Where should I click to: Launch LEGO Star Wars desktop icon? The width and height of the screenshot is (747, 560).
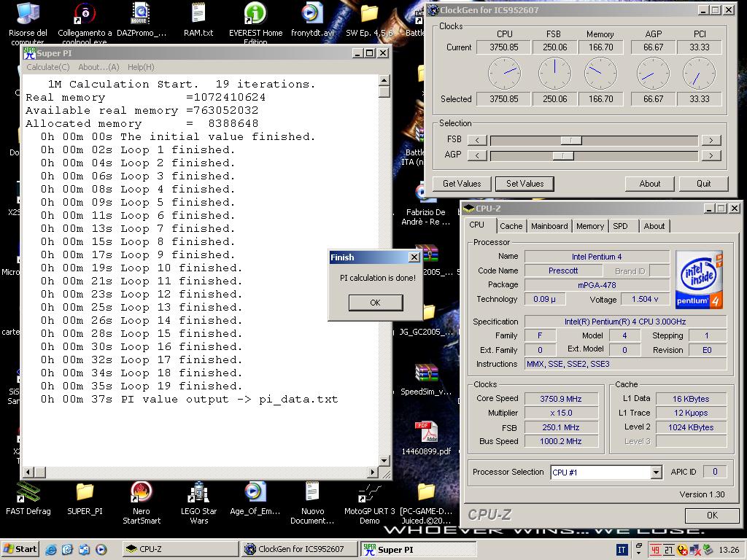click(x=198, y=493)
